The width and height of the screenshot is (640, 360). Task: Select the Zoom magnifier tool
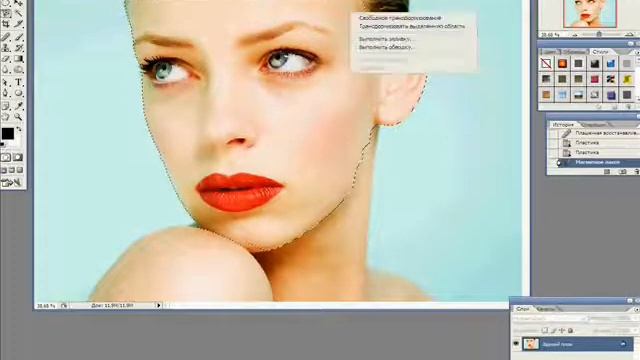[18, 117]
